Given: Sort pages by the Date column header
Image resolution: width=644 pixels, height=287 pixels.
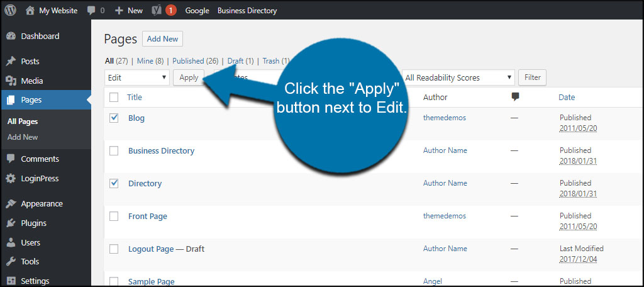Looking at the screenshot, I should pos(567,97).
